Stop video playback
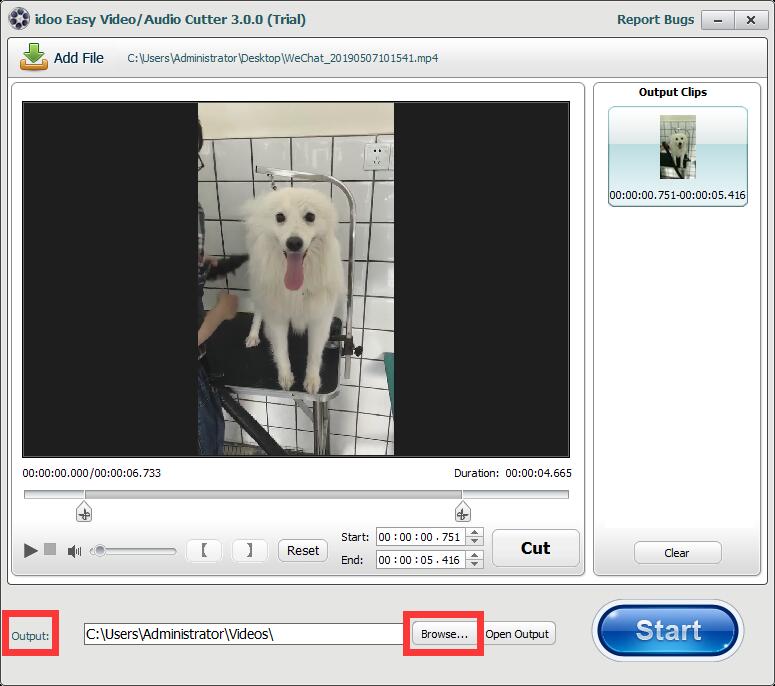Viewport: 775px width, 686px height. pyautogui.click(x=50, y=549)
